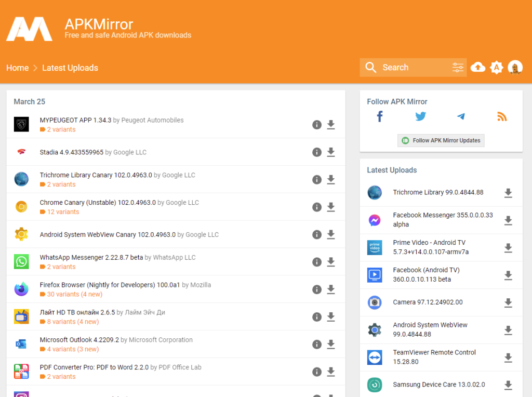Download PDF Converter Pro 2.2.0
The height and width of the screenshot is (397, 532).
click(x=331, y=372)
